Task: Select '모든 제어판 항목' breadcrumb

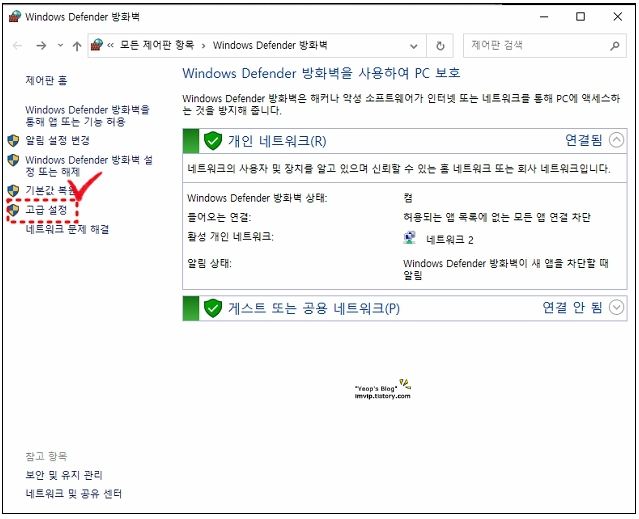Action: [x=156, y=45]
